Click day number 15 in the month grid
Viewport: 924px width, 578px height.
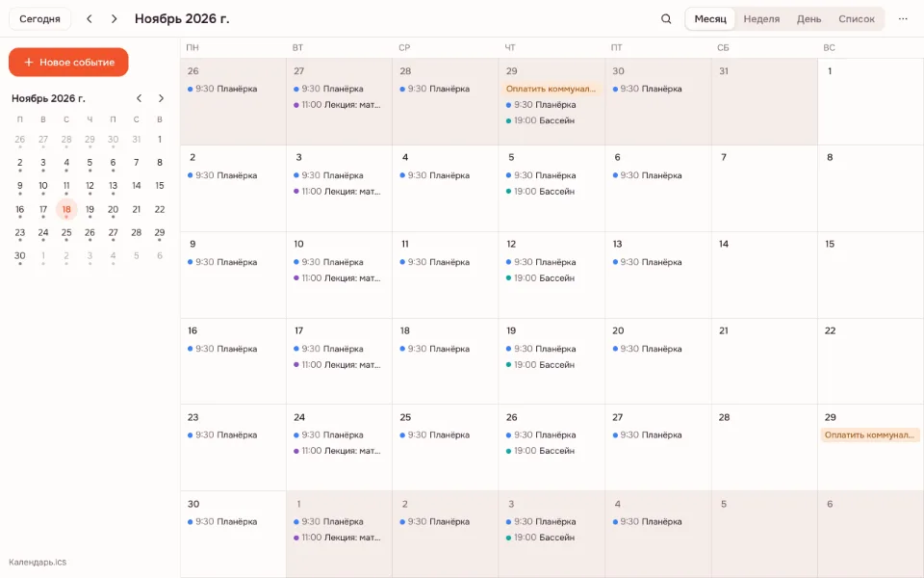pyautogui.click(x=830, y=244)
